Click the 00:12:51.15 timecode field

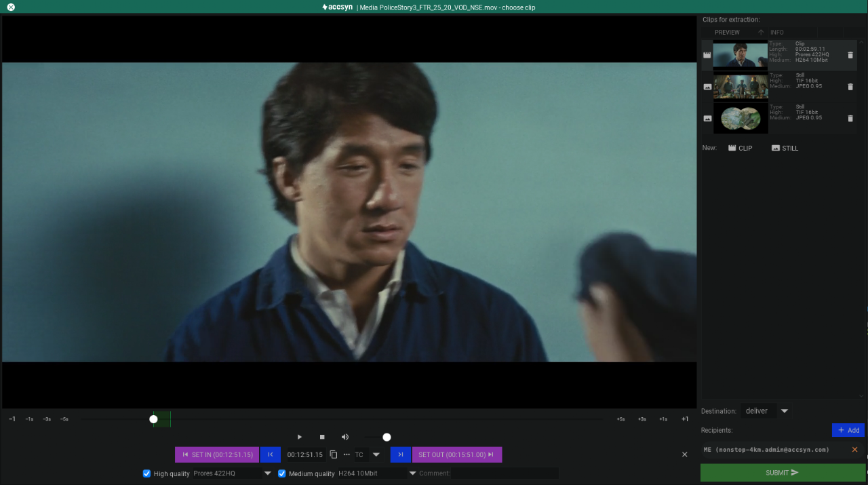pos(305,454)
